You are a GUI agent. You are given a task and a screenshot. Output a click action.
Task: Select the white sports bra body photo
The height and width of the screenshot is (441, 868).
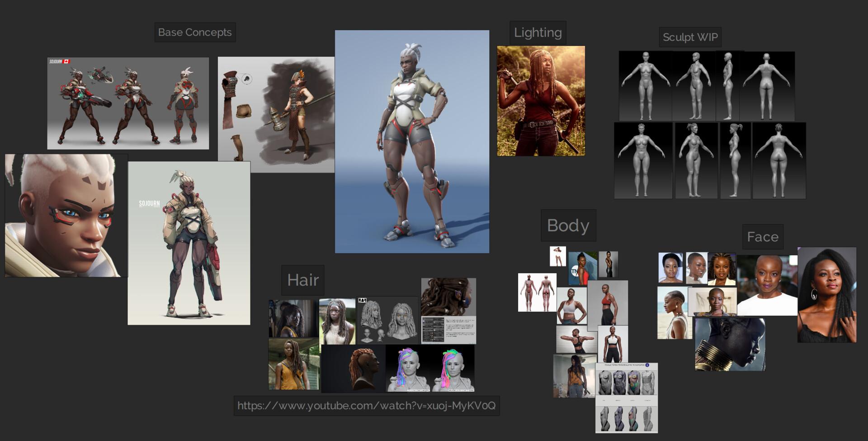click(572, 306)
